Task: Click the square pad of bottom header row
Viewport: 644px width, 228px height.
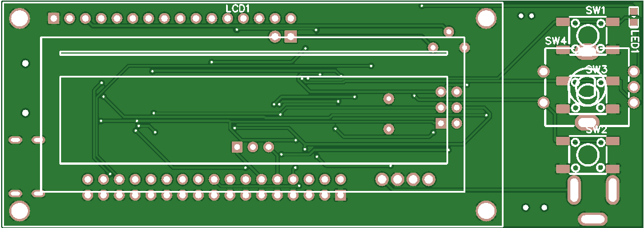Action: 340,196
